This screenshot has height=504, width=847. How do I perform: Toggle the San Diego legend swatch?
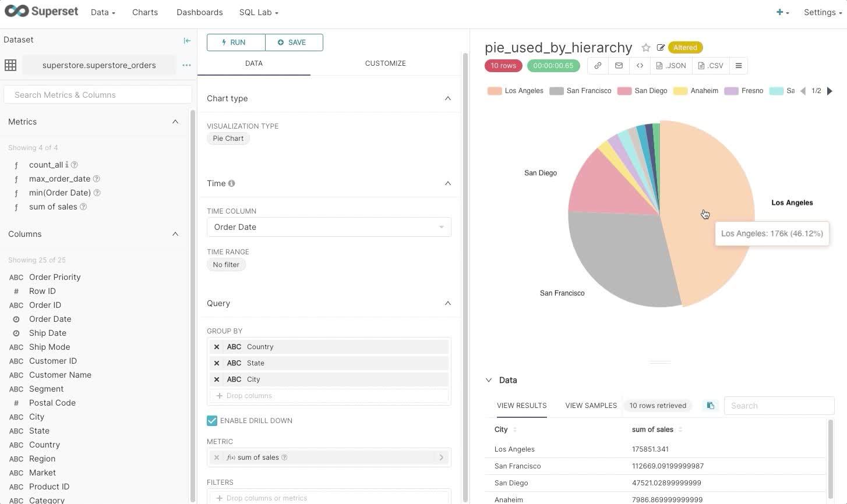[624, 91]
